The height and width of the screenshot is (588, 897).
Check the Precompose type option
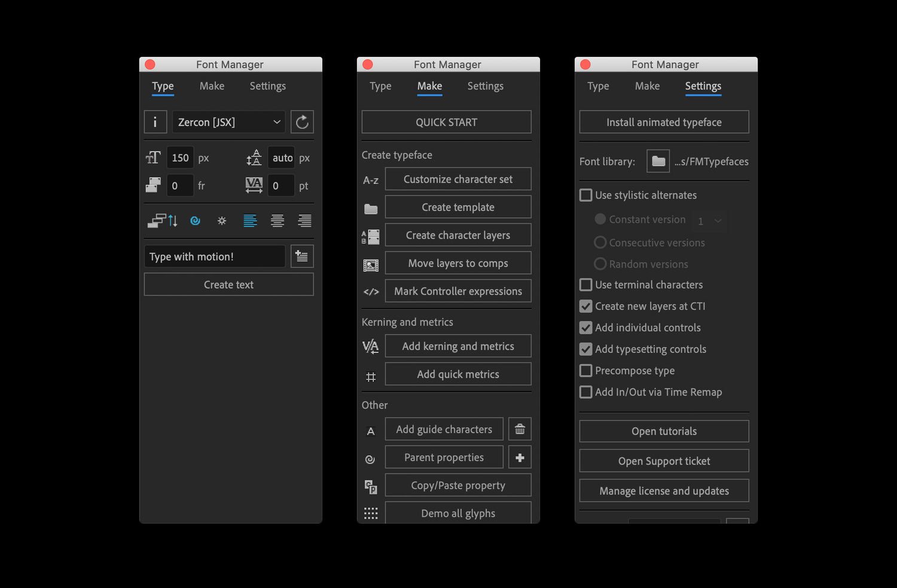(585, 370)
